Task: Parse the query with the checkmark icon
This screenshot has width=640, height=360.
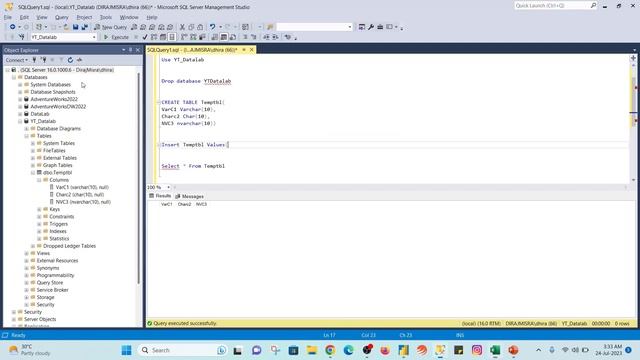Action: 144,37
